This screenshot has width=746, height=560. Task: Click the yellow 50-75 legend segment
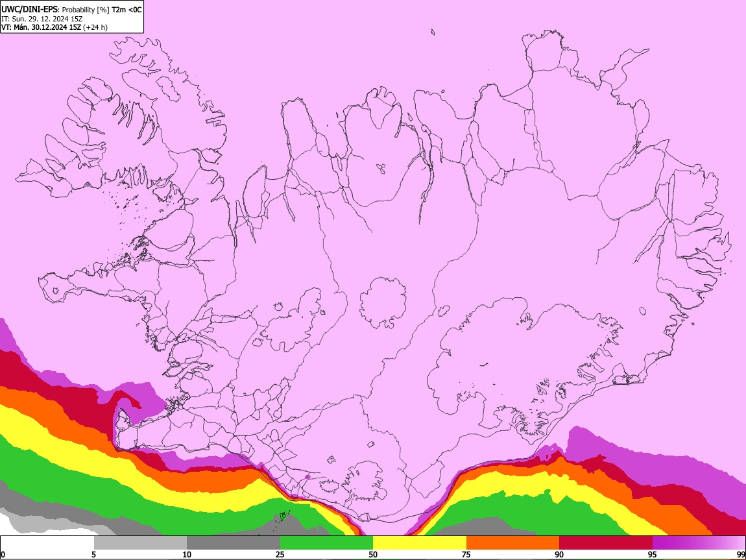pos(420,542)
